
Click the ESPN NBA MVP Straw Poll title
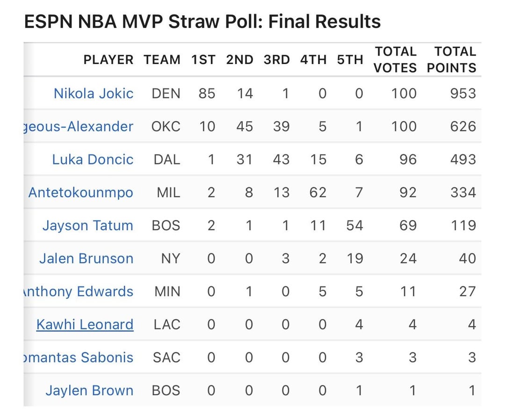click(x=202, y=21)
